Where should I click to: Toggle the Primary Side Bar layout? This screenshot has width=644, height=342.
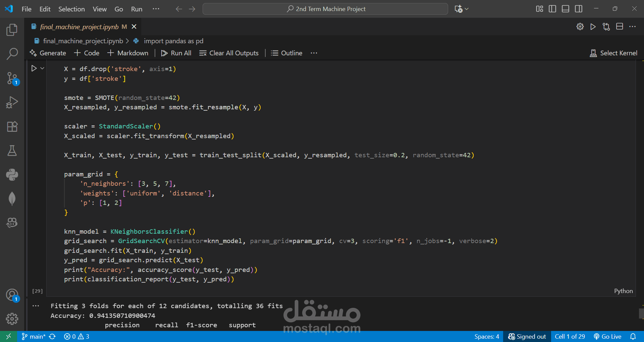coord(552,9)
